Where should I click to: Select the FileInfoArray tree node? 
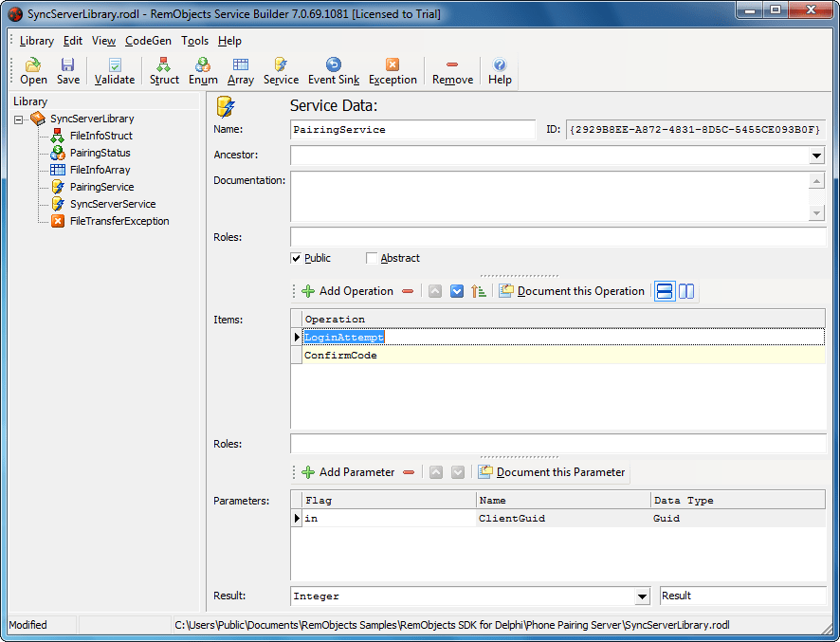tap(100, 170)
